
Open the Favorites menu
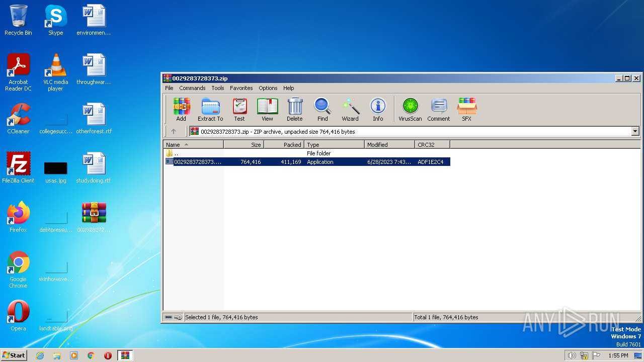coord(242,88)
